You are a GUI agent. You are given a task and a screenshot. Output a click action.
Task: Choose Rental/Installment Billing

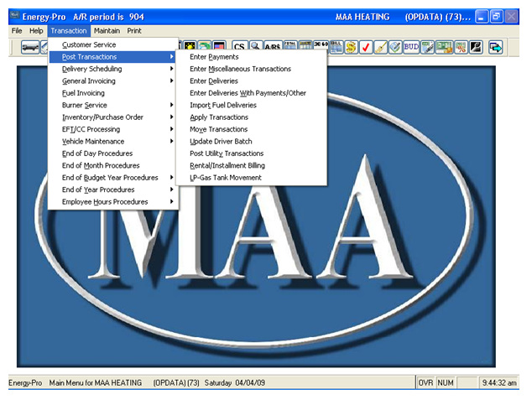coord(252,166)
